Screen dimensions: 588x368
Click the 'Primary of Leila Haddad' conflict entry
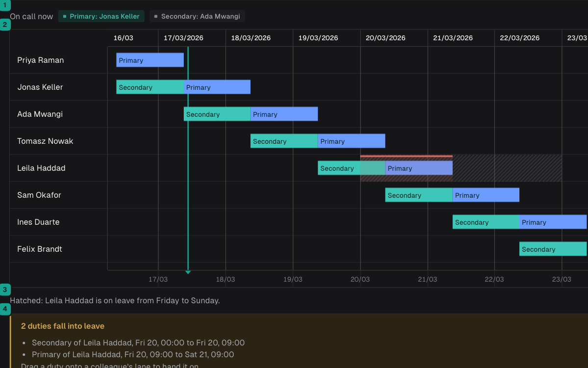click(x=133, y=354)
